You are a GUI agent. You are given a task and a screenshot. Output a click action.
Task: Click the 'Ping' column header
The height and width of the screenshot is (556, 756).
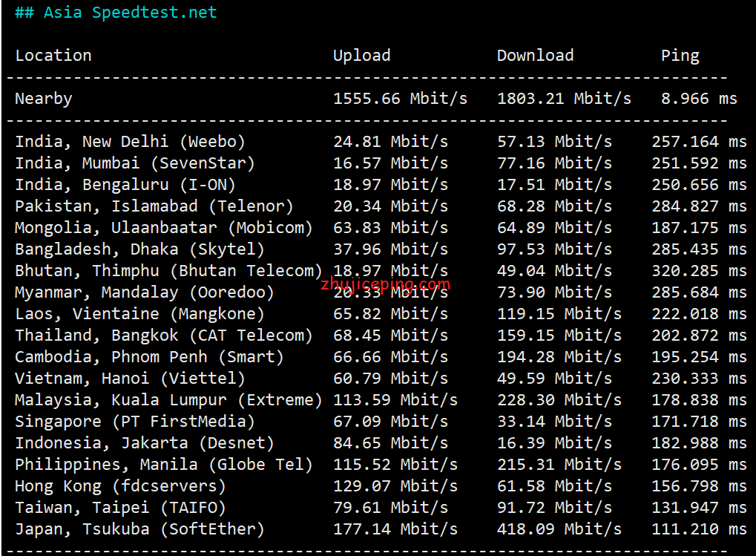pyautogui.click(x=680, y=56)
